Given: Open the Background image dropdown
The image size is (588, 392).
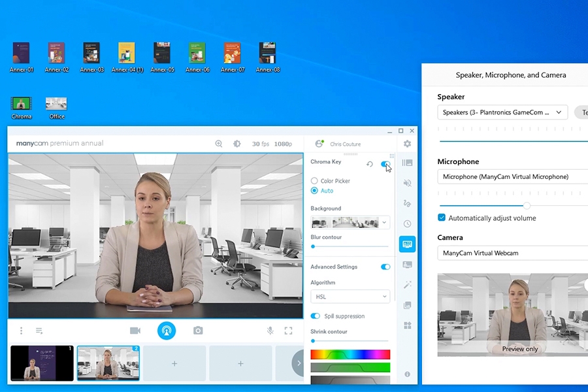Looking at the screenshot, I should point(350,222).
